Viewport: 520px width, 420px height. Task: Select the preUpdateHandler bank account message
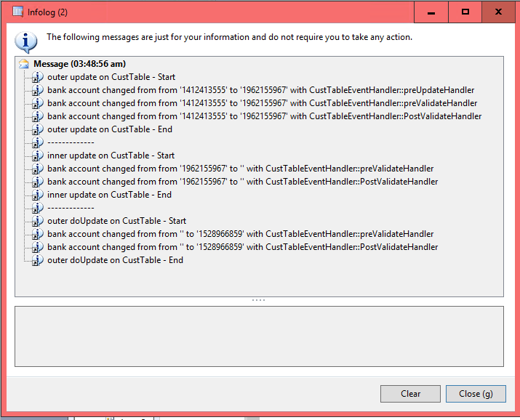pyautogui.click(x=260, y=90)
